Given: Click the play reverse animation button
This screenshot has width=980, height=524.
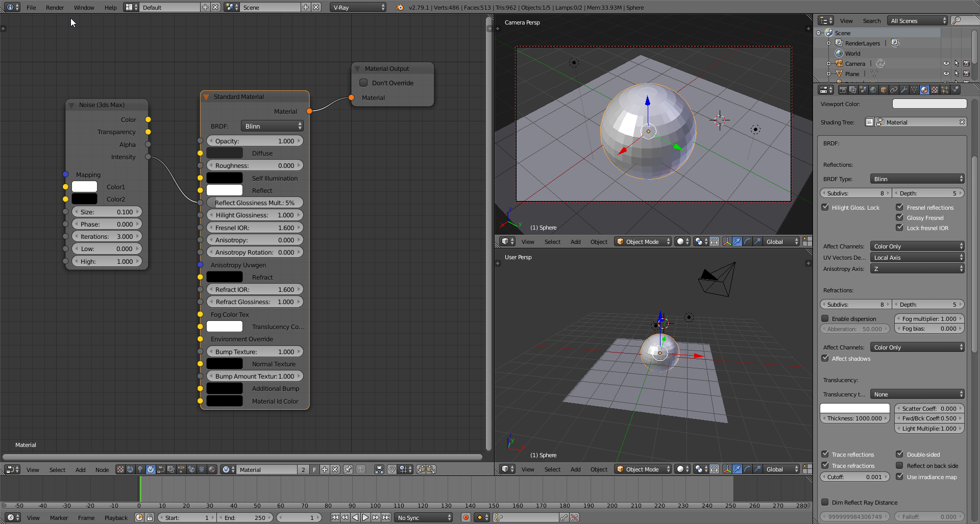Looking at the screenshot, I should point(355,517).
